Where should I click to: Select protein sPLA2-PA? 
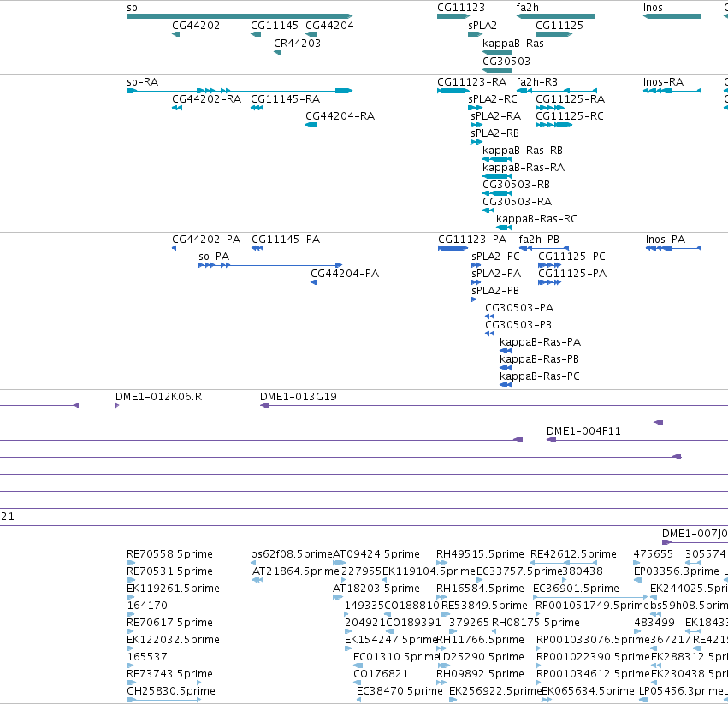496,274
